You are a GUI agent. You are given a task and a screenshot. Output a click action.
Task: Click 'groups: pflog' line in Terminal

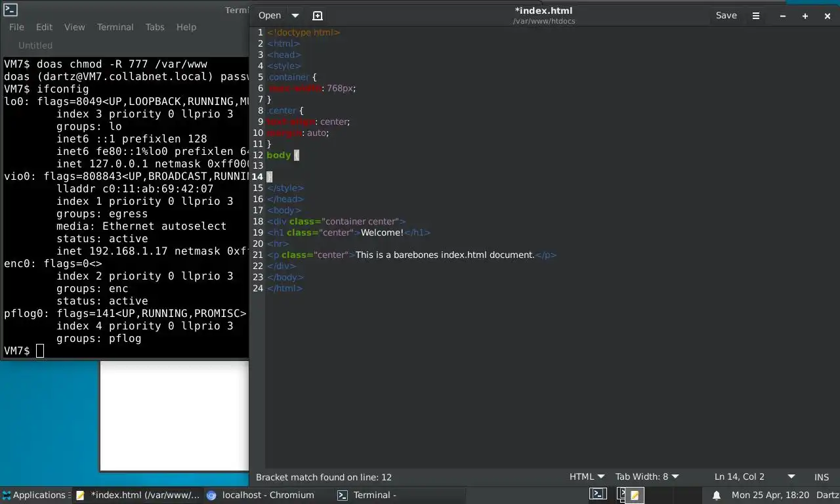click(x=99, y=339)
